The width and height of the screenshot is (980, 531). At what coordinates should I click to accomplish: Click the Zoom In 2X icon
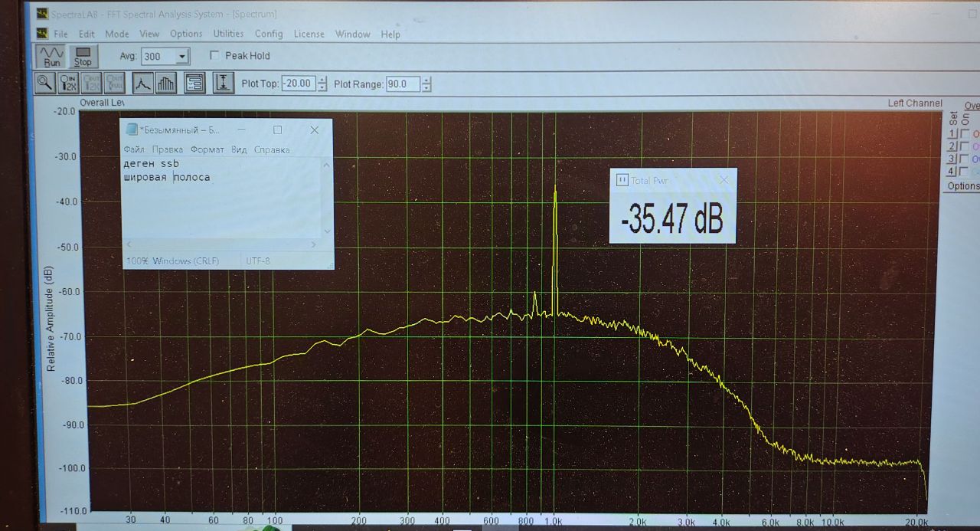click(x=68, y=83)
